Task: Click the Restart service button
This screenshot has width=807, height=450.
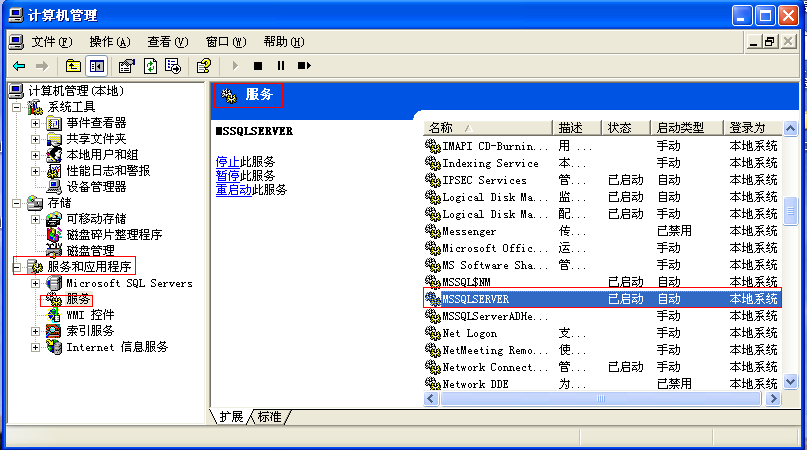Action: pos(304,66)
